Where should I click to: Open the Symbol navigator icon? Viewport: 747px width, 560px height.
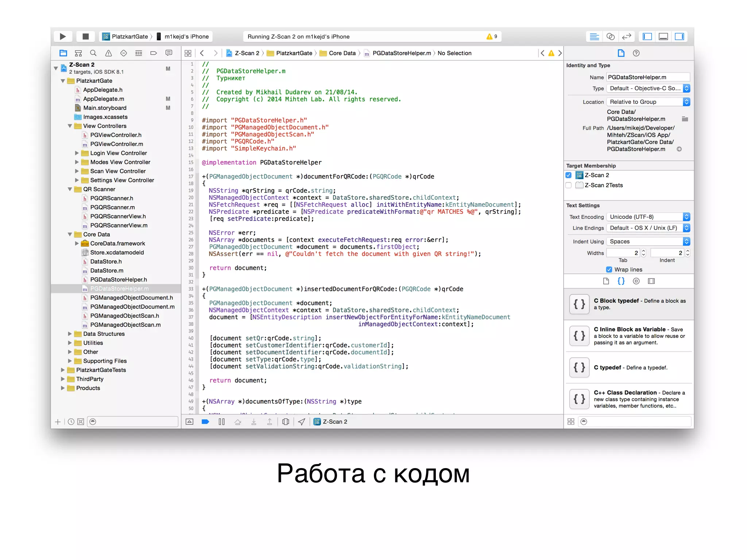click(x=78, y=53)
